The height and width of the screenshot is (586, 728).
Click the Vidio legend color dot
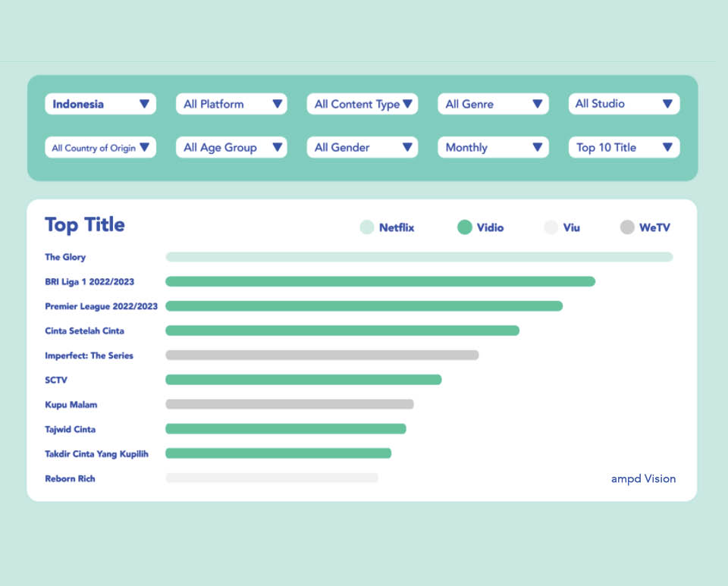[x=464, y=227]
